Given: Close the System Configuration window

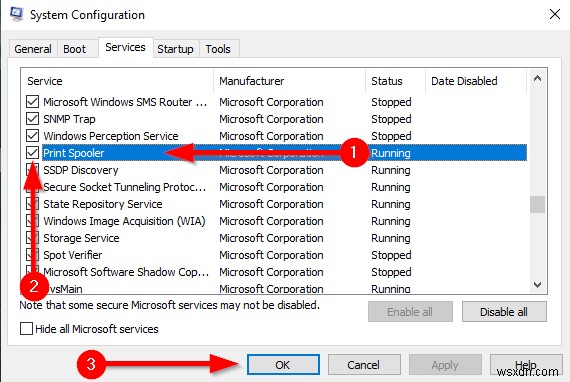Looking at the screenshot, I should 554,15.
